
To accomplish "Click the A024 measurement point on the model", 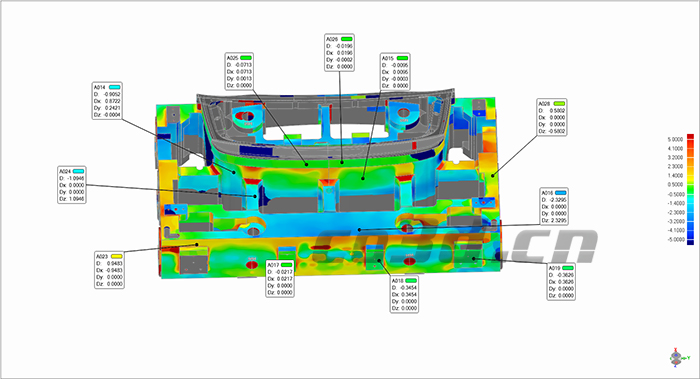I will pyautogui.click(x=255, y=196).
